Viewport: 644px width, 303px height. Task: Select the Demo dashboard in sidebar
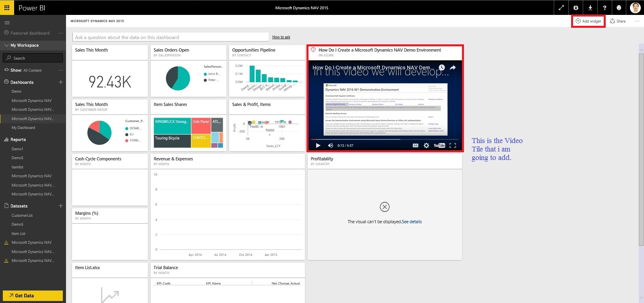click(x=17, y=91)
